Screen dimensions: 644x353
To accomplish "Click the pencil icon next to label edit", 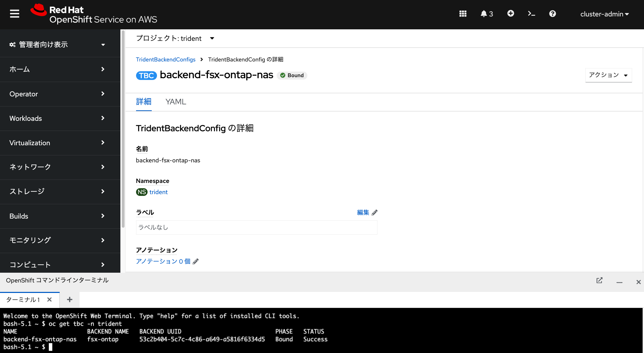I will [374, 213].
